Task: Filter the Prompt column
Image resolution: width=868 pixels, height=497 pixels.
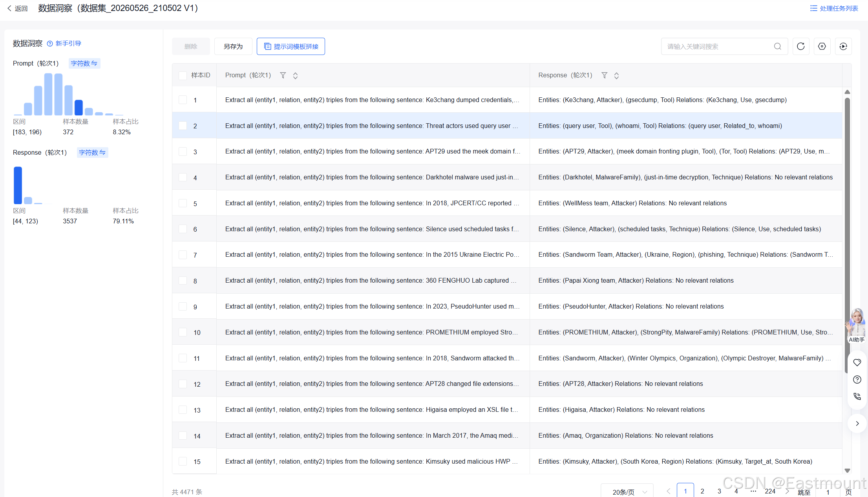Action: (x=283, y=75)
